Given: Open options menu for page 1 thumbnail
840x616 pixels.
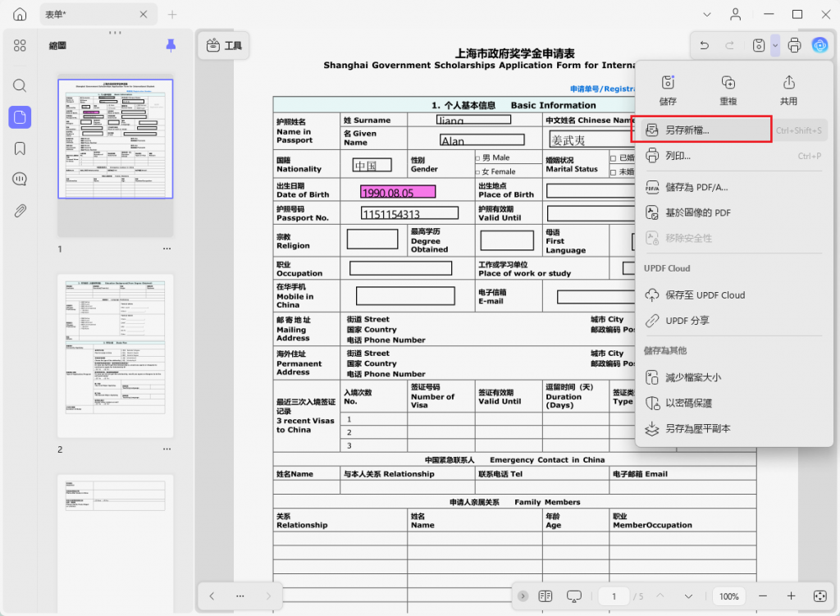Looking at the screenshot, I should tap(167, 249).
